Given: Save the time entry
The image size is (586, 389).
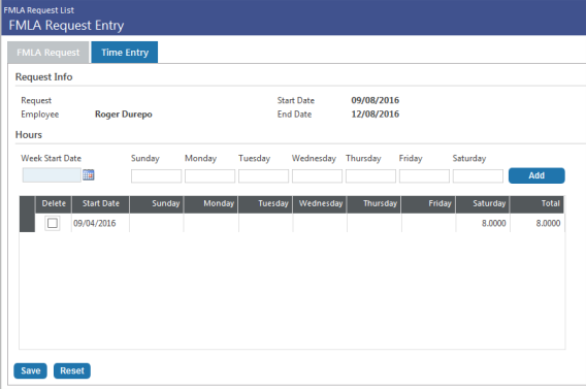Looking at the screenshot, I should point(31,371).
